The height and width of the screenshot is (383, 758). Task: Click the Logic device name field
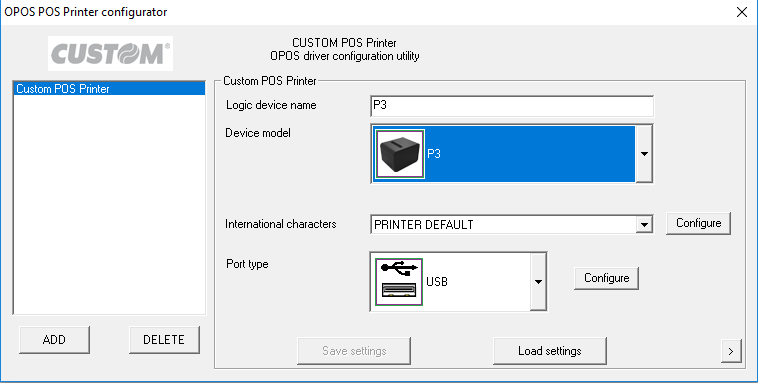tap(512, 106)
